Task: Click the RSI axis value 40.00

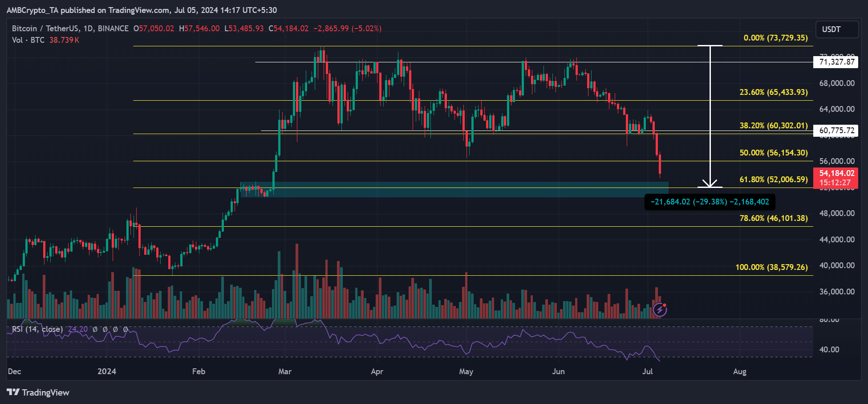Action: (829, 350)
